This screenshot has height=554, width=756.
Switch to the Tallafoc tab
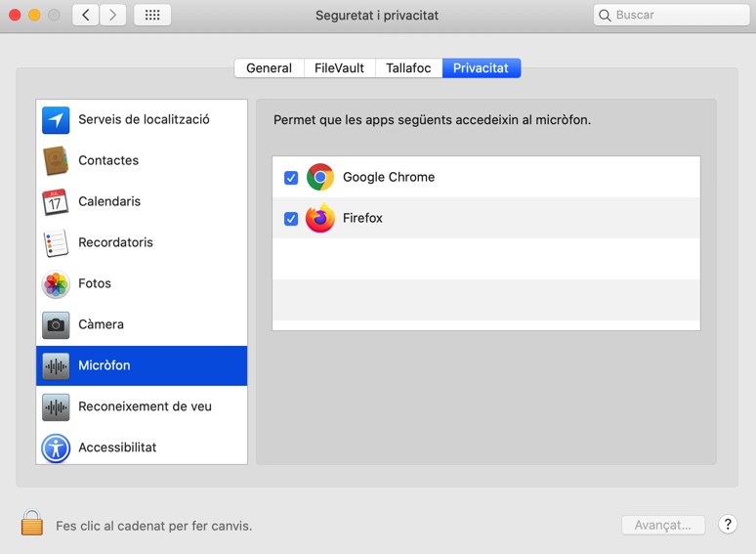coord(408,68)
